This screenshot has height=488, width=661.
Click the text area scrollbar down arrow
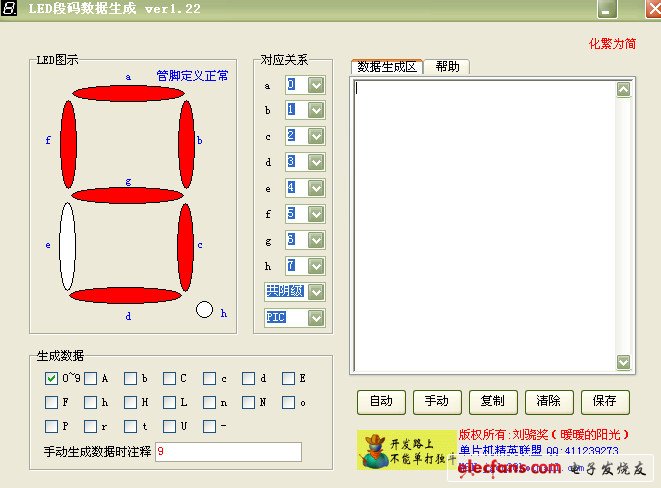pos(624,362)
